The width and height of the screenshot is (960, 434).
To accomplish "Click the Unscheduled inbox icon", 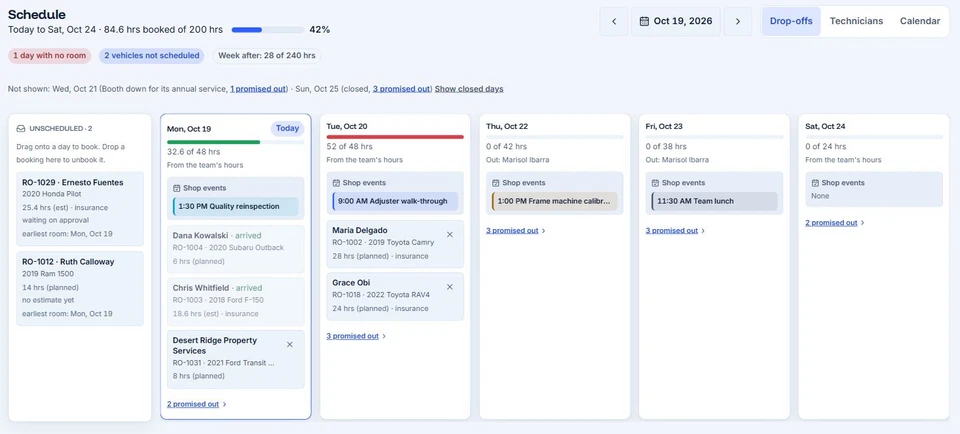I will (x=21, y=129).
